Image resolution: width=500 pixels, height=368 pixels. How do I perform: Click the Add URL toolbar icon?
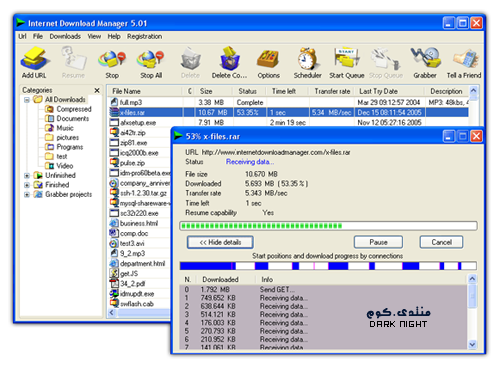(35, 59)
